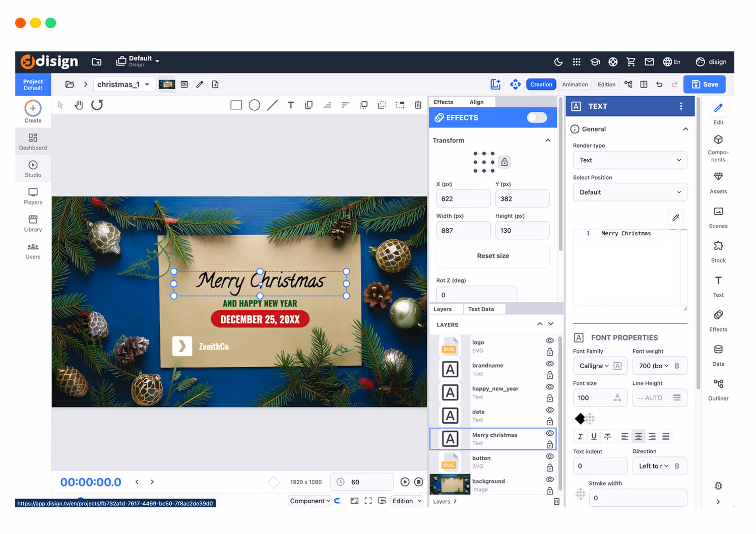Screen dimensions: 756x534
Task: Toggle dark mode moon icon
Action: 558,62
